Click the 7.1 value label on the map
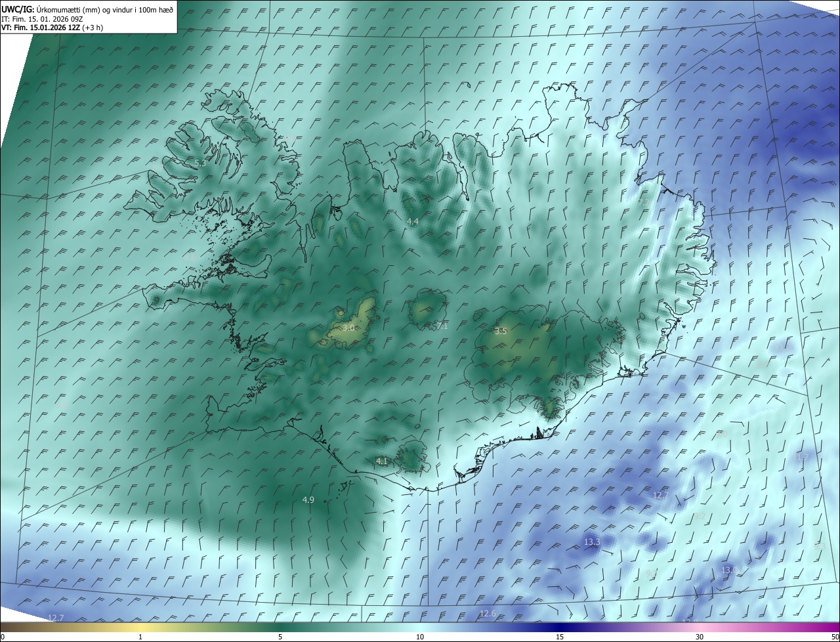 tap(442, 326)
